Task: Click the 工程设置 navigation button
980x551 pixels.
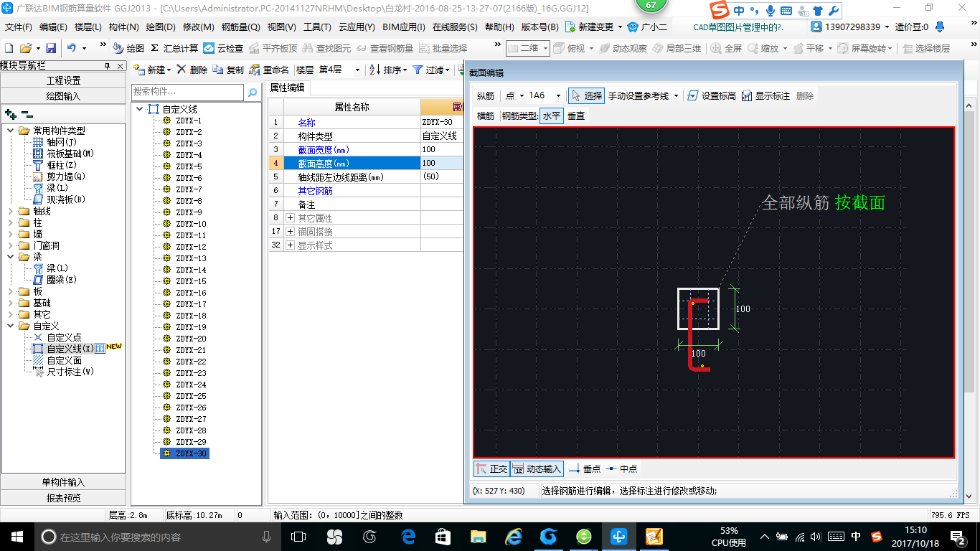Action: [64, 80]
